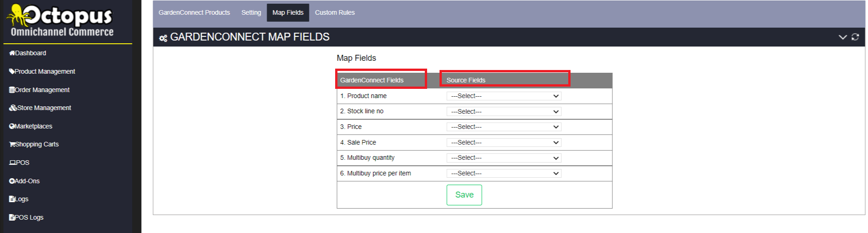868x233 pixels.
Task: Open the Sale Price source dropdown
Action: [x=504, y=142]
